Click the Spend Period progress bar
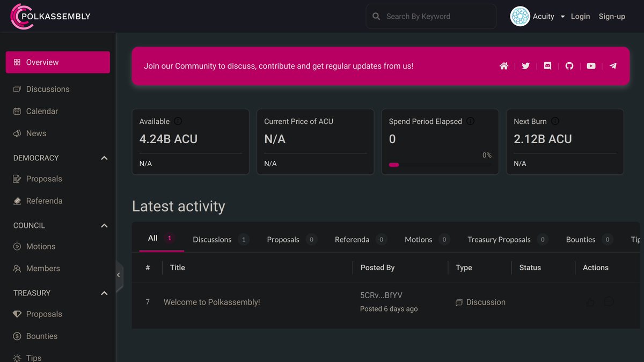This screenshot has width=644, height=362. [439, 165]
